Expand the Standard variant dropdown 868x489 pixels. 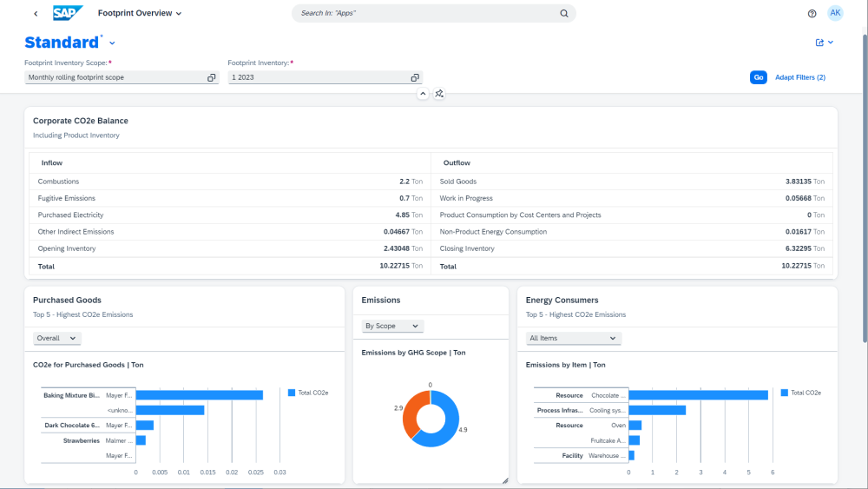[112, 43]
